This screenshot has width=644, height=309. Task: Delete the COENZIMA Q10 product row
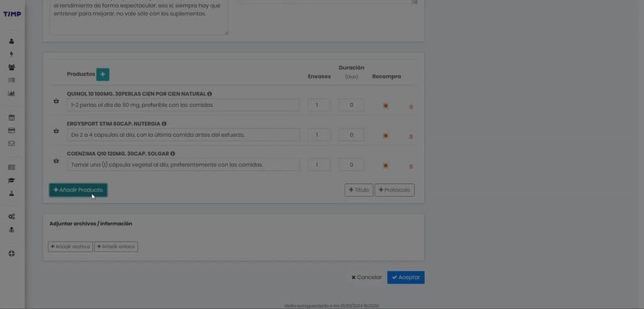coord(411,166)
